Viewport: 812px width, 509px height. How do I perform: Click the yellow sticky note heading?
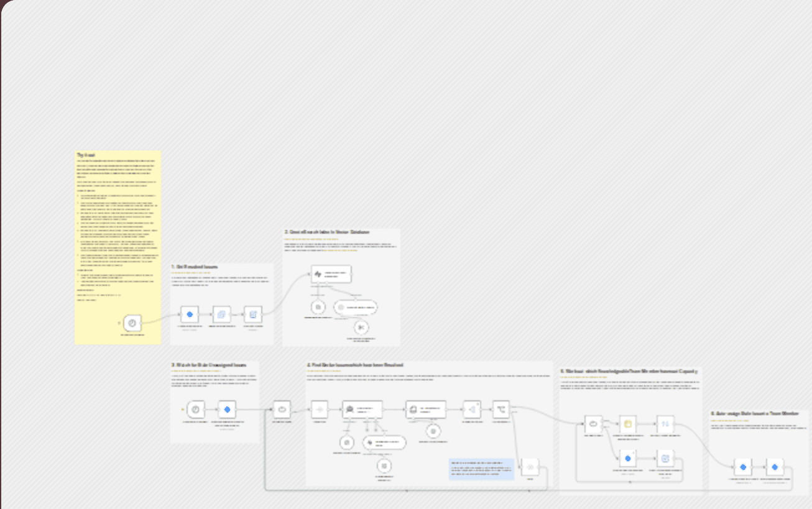pyautogui.click(x=86, y=155)
